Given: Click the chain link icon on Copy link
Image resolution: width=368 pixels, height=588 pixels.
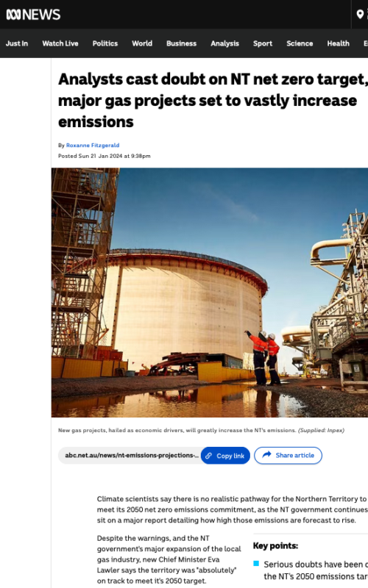Looking at the screenshot, I should tap(208, 456).
